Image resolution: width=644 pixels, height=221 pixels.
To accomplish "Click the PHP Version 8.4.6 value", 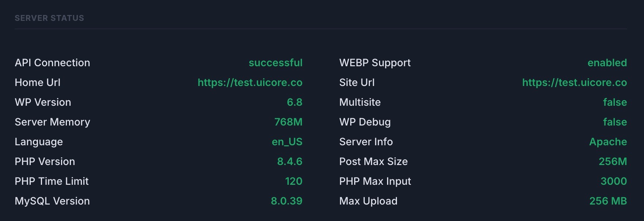I will pyautogui.click(x=290, y=161).
